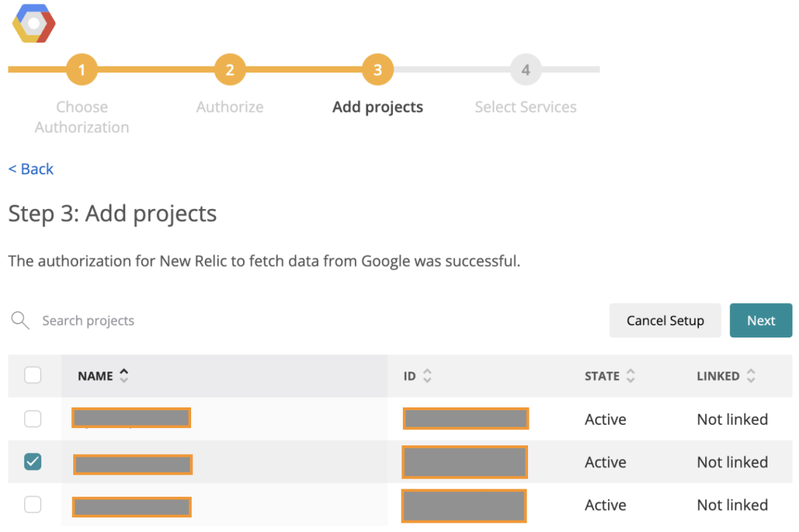Click step 1 circle in the wizard
Viewport: 799px width, 532px height.
coord(82,70)
